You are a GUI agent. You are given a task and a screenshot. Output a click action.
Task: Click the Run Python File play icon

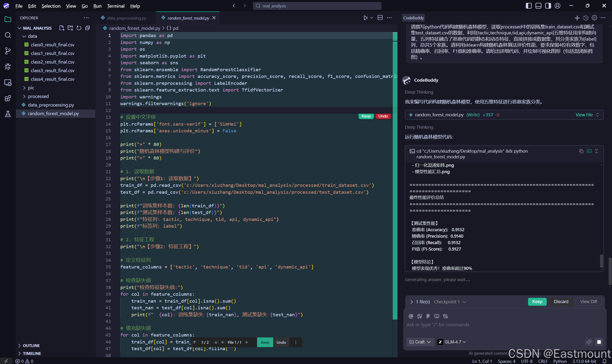coord(365,18)
